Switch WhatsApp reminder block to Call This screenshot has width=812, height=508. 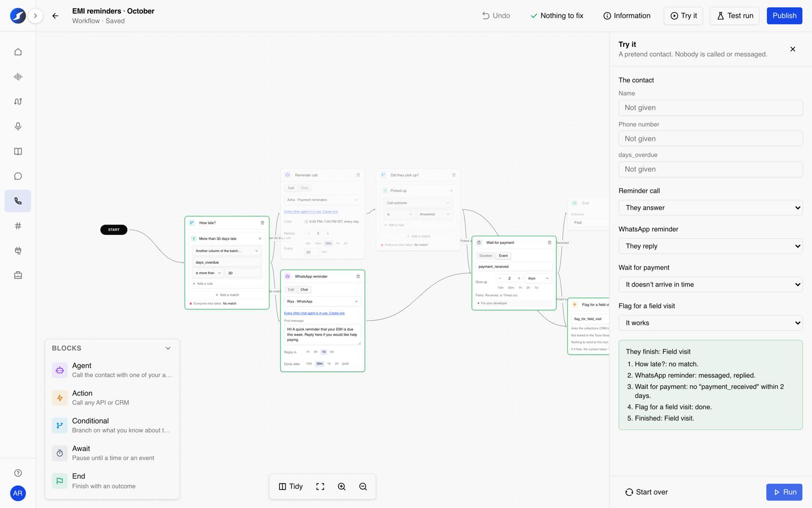click(291, 290)
